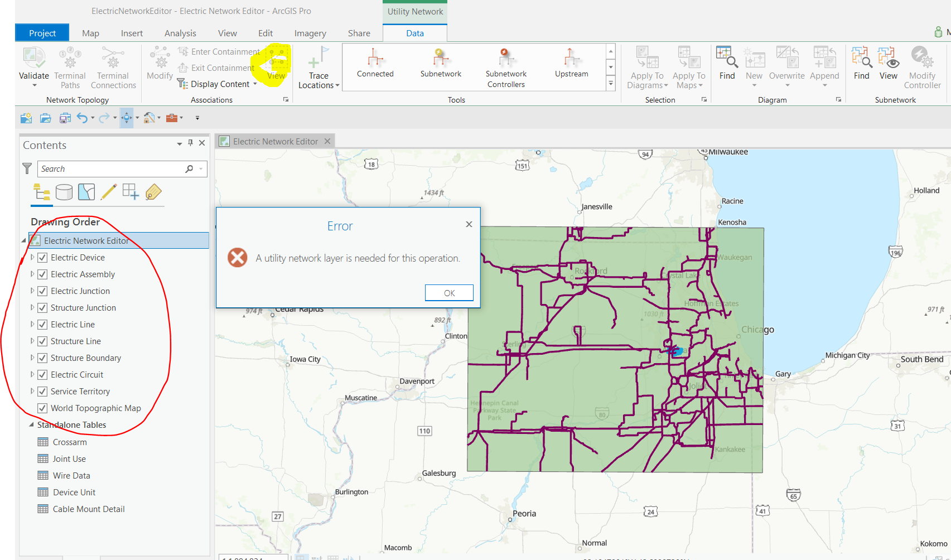Toggle visibility of Electric Assembly layer
The image size is (951, 560).
pos(42,274)
